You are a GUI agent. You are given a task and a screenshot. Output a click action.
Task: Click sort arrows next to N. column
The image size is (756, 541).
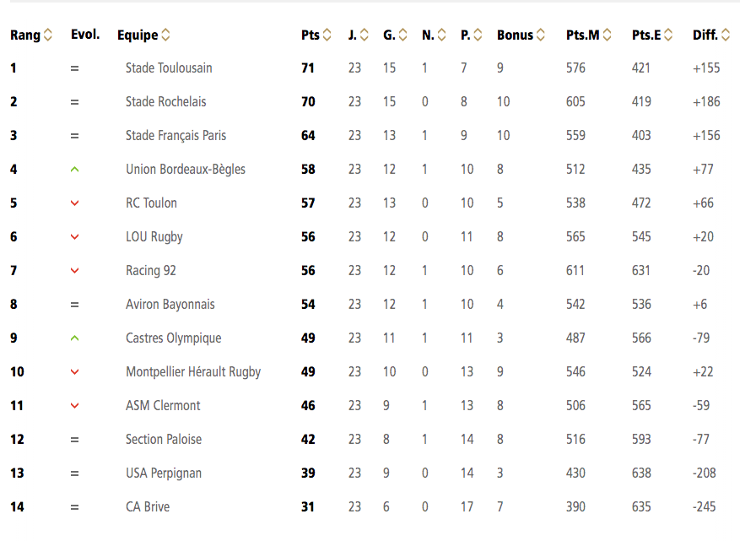point(441,35)
